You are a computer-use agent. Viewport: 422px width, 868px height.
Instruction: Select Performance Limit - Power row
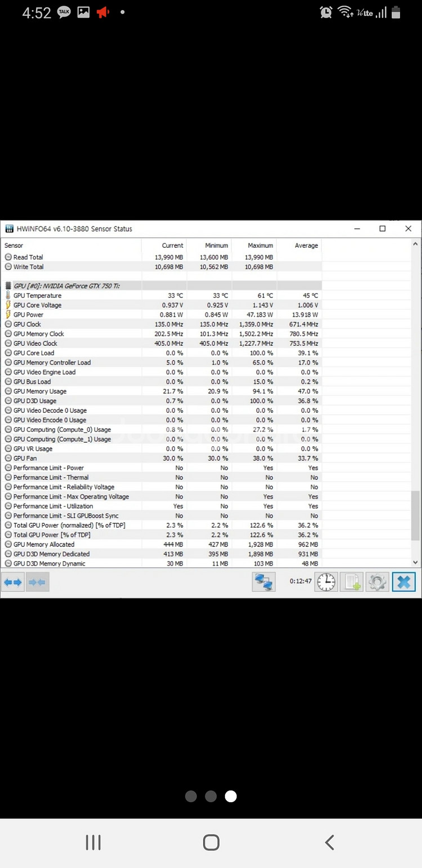tap(161, 468)
